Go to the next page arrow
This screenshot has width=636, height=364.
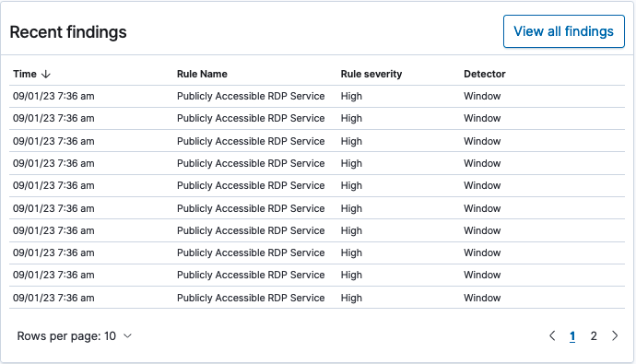click(615, 335)
